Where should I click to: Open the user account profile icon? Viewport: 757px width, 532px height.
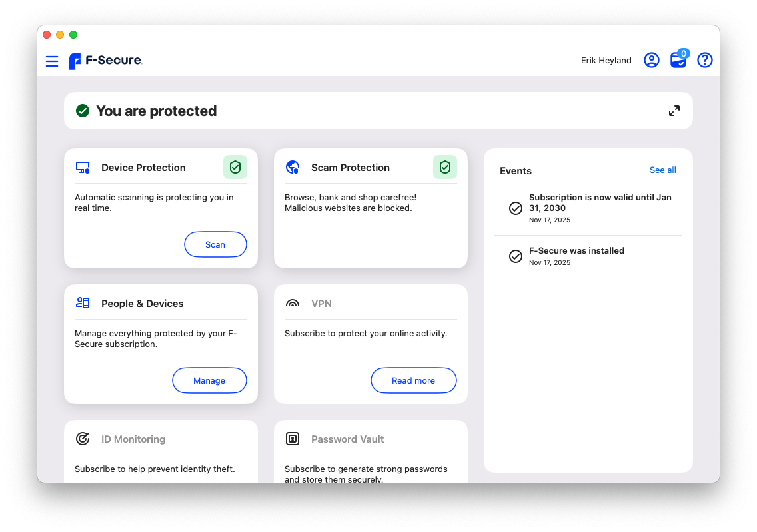[651, 60]
